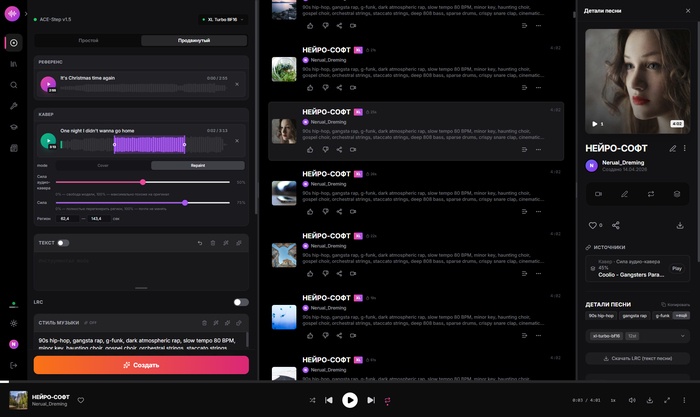This screenshot has height=417, width=700.
Task: Download the track from the player bar
Action: pyautogui.click(x=650, y=400)
